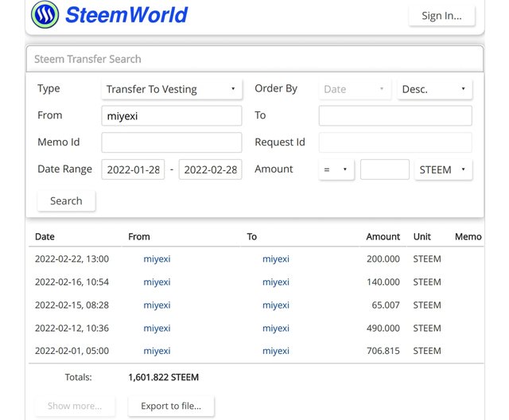Expand the Transfer To Vesting type dropdown
This screenshot has width=509, height=420.
[x=172, y=89]
